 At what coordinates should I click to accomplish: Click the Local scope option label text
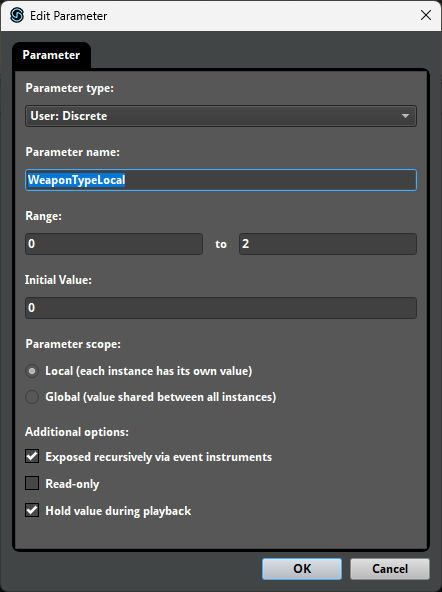point(149,371)
